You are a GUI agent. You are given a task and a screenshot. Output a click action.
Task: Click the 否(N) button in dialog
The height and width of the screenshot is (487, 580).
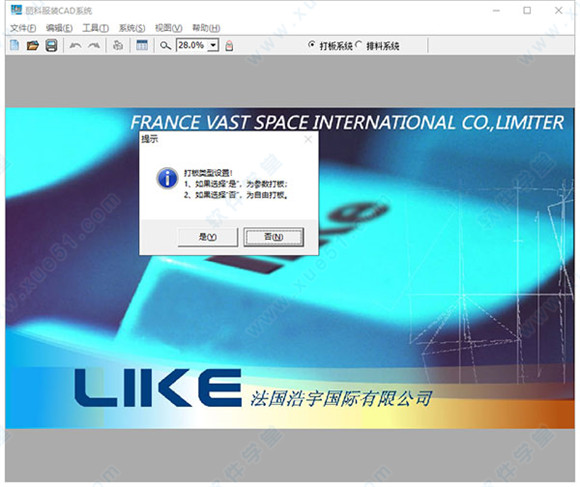(x=273, y=237)
